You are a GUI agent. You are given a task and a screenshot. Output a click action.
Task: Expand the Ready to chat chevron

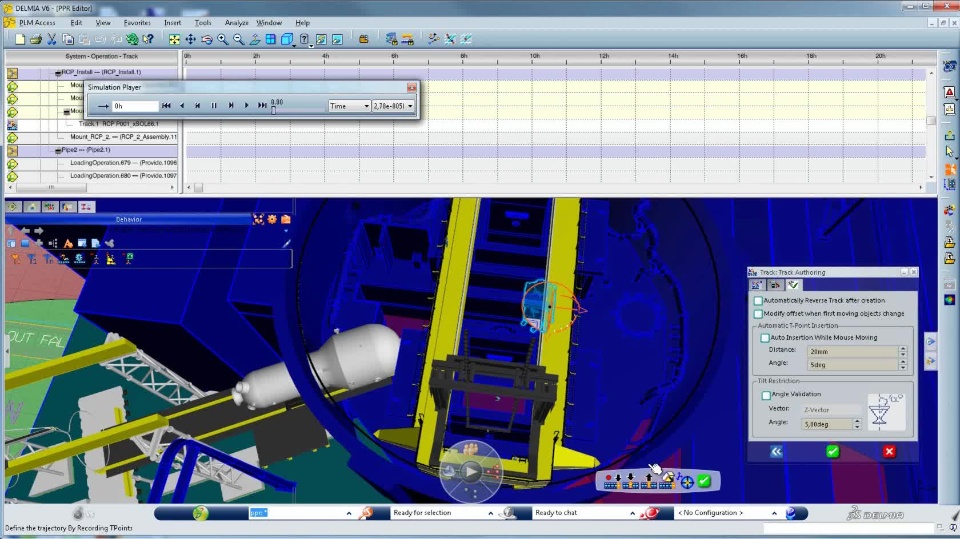coord(632,513)
